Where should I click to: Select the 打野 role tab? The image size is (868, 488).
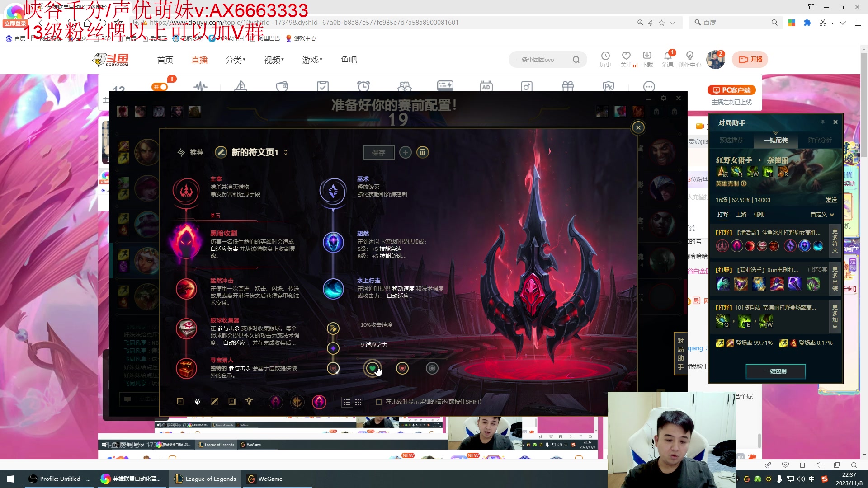coord(723,215)
